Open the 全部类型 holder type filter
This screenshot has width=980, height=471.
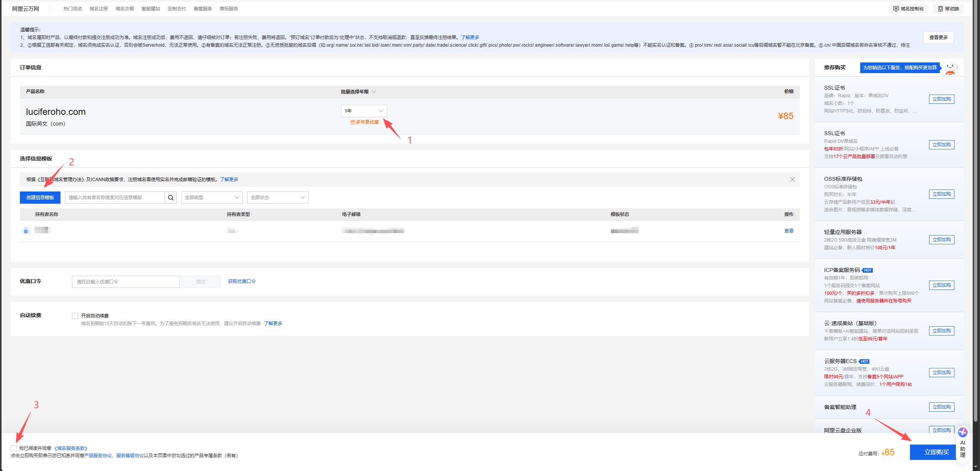point(212,198)
